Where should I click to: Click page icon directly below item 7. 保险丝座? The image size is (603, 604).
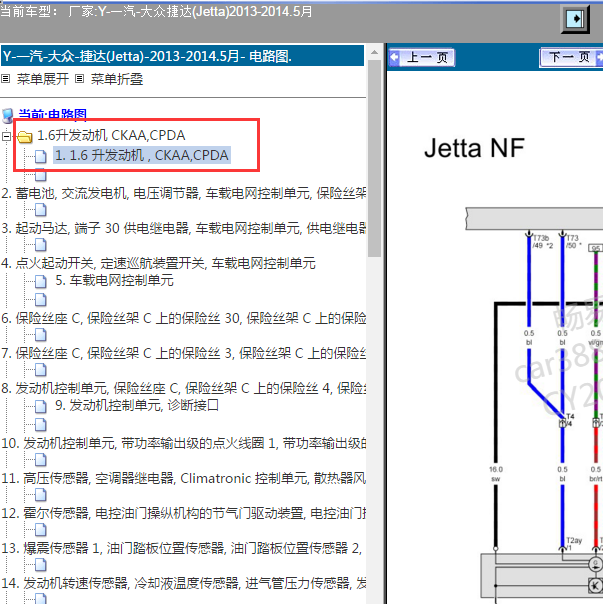click(x=40, y=370)
